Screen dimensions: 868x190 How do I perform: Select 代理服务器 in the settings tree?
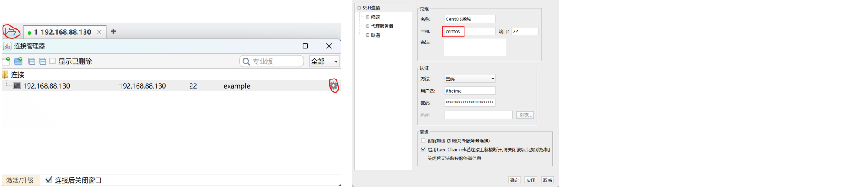pos(382,26)
